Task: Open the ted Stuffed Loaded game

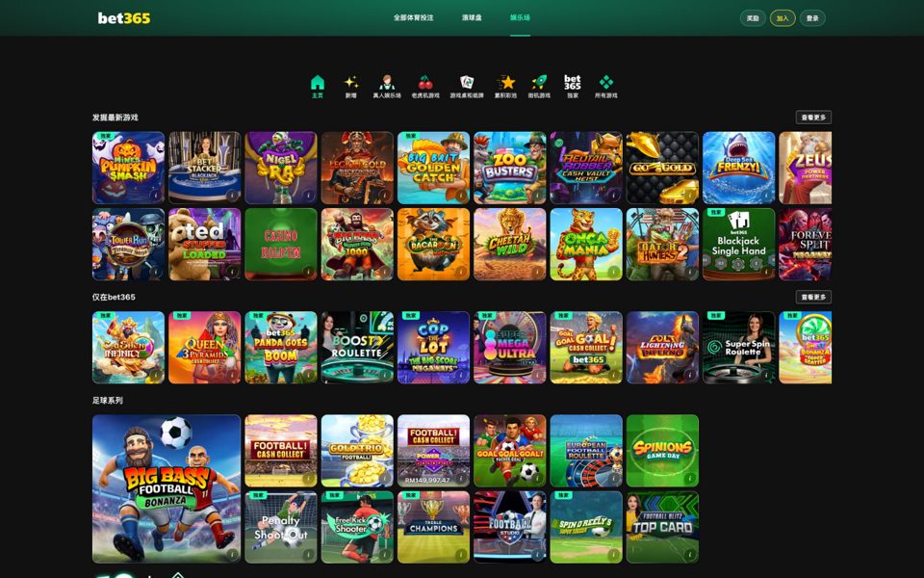Action: (204, 244)
